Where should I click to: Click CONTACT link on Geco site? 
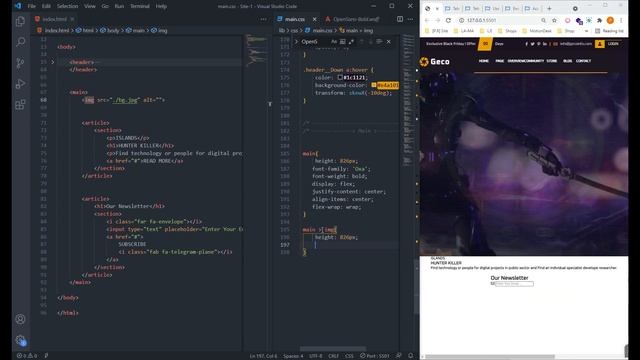pos(583,61)
